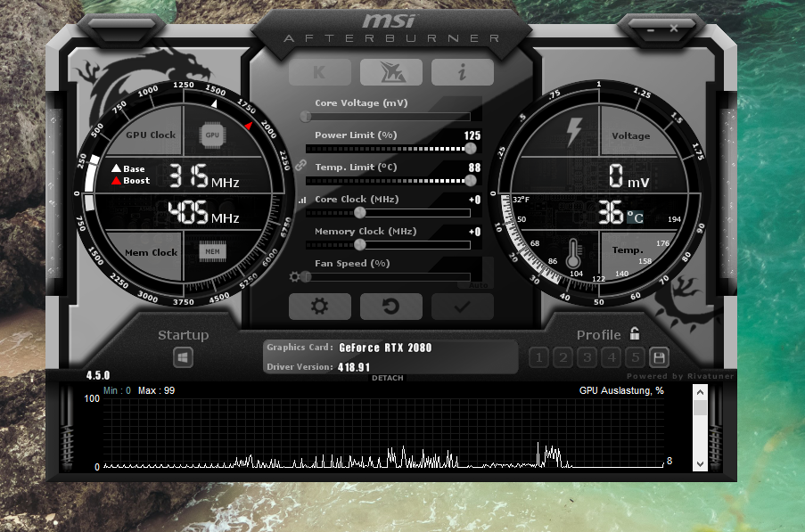
Task: Click the driver version 418.91 text
Action: (x=354, y=367)
